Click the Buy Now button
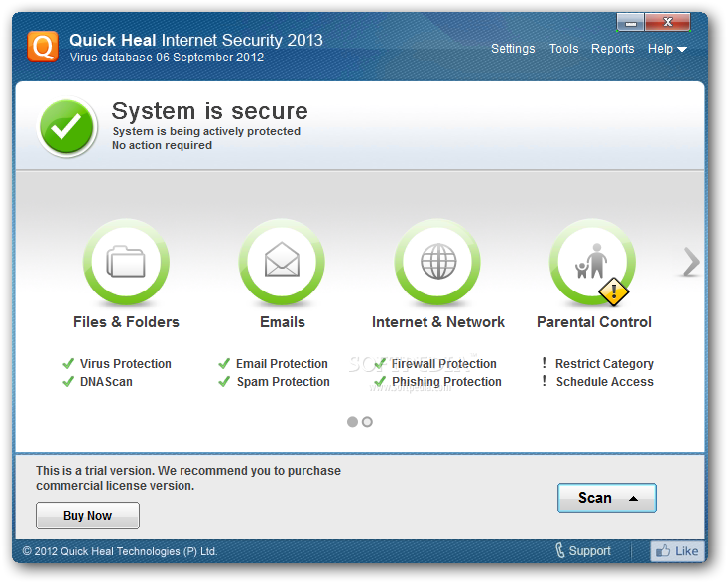This screenshot has width=728, height=583. pyautogui.click(x=87, y=516)
